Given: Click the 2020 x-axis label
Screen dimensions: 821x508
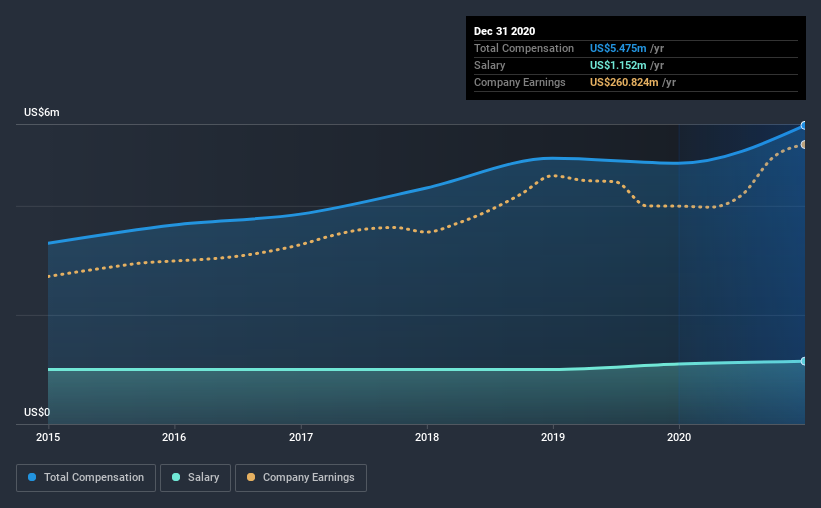Looking at the screenshot, I should (679, 437).
